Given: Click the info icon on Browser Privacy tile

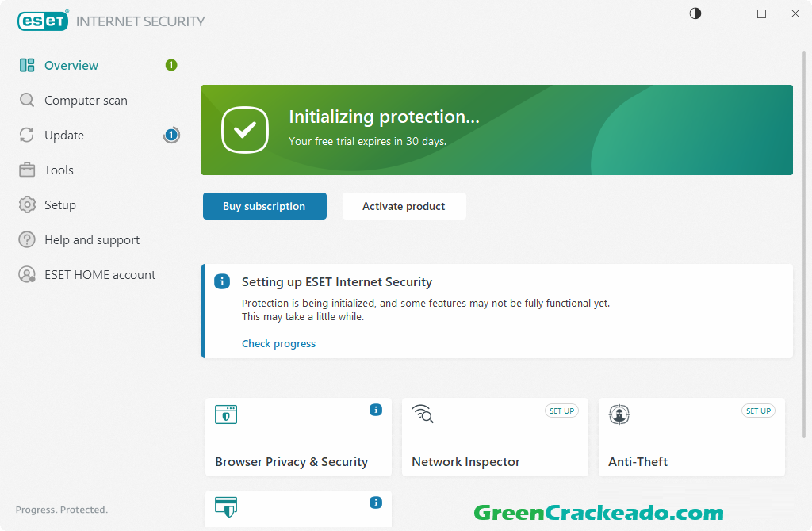Looking at the screenshot, I should (x=375, y=410).
